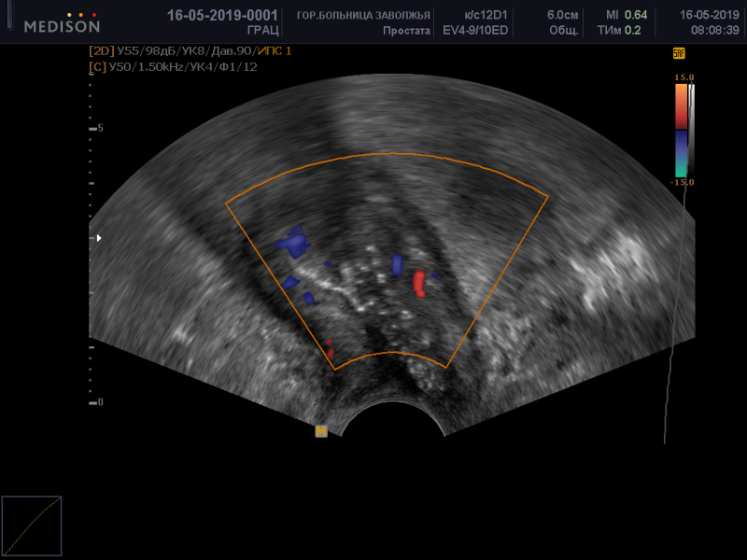The image size is (747, 560).
Task: Click the grayscale map bar beside color scale
Action: click(x=692, y=129)
